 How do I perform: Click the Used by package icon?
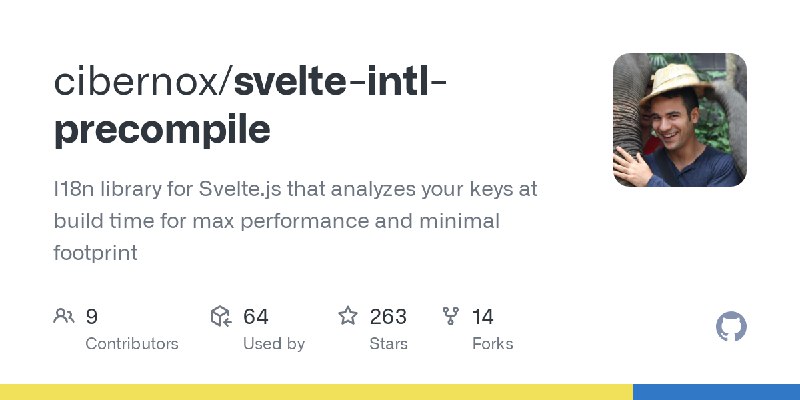tap(221, 316)
